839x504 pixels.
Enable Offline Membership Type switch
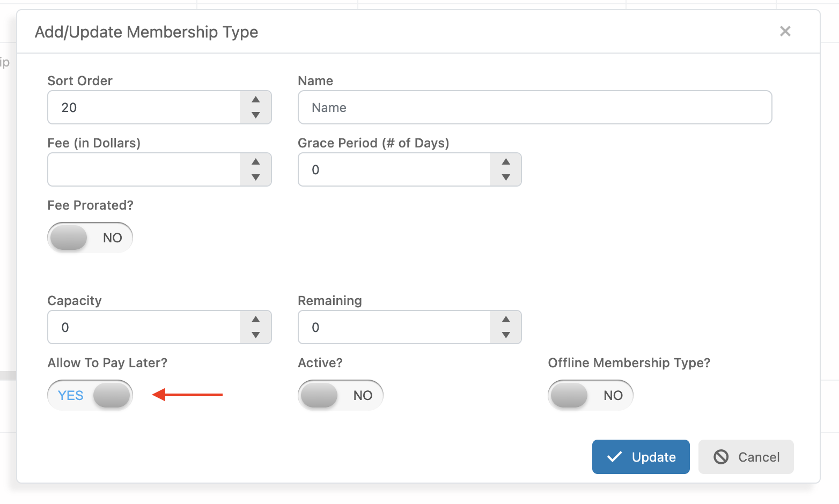coord(590,395)
